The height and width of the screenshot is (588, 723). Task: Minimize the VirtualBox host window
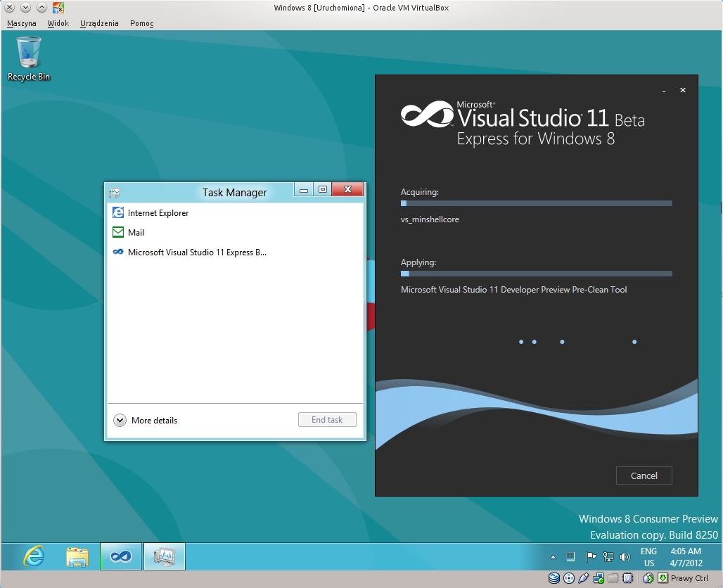click(x=26, y=7)
